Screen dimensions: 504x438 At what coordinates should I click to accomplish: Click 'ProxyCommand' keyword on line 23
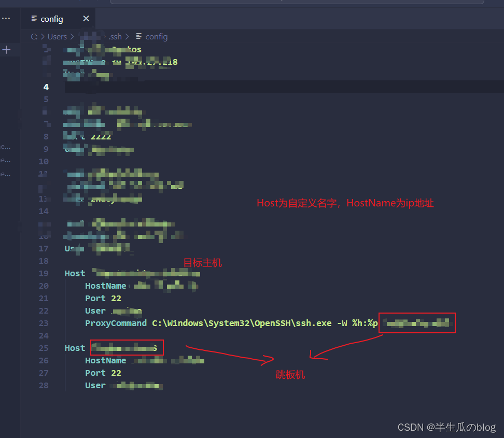point(116,323)
